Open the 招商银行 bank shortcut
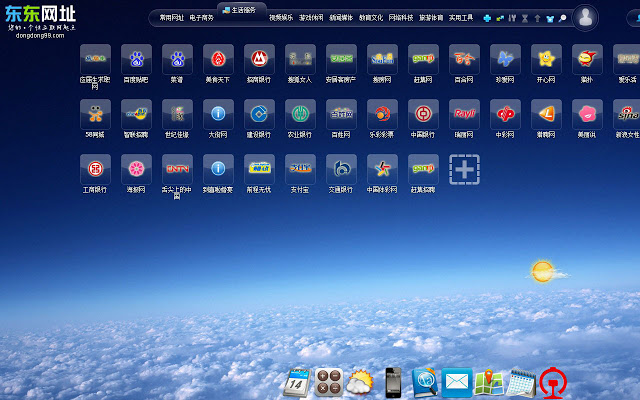Screen dimensions: 640x400 (259, 60)
